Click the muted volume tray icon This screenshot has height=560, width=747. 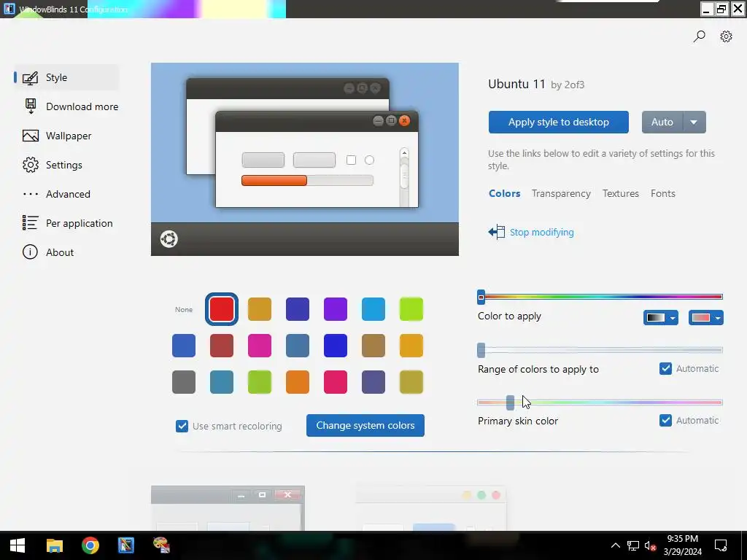pyautogui.click(x=650, y=545)
